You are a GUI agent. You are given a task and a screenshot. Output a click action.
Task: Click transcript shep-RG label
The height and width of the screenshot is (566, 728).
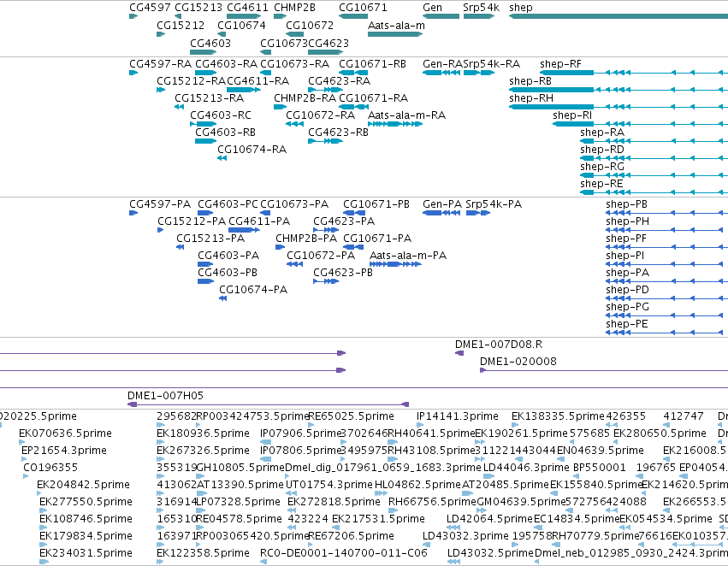[x=602, y=166]
